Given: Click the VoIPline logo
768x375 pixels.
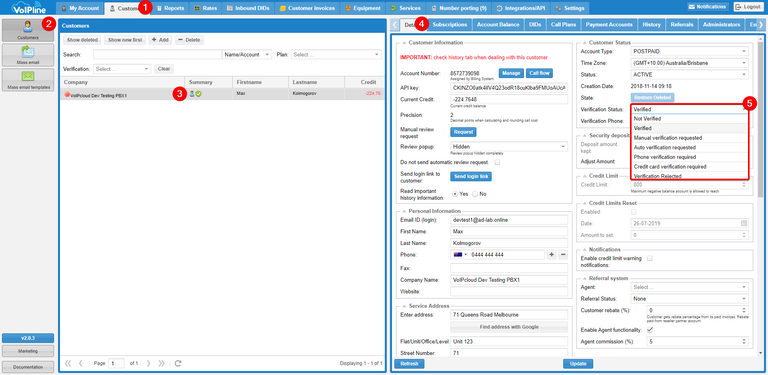Looking at the screenshot, I should point(28,7).
